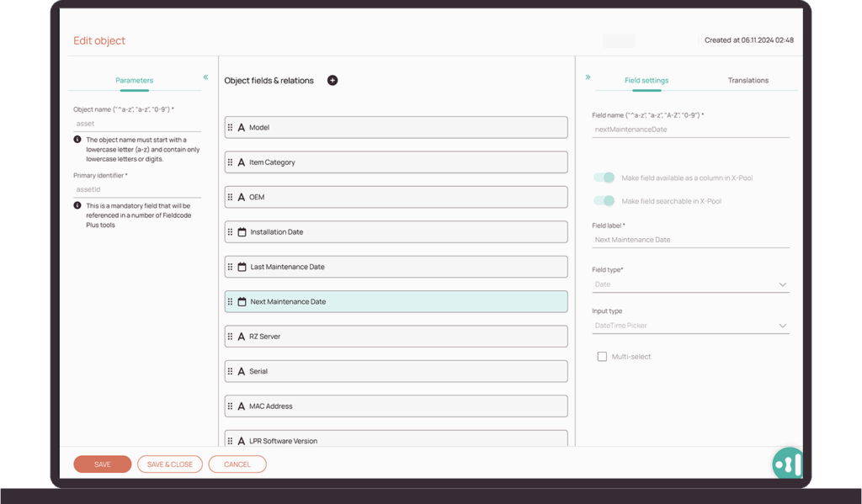Check the Multi-select checkbox
Screen dimensions: 862x504
[x=602, y=357]
